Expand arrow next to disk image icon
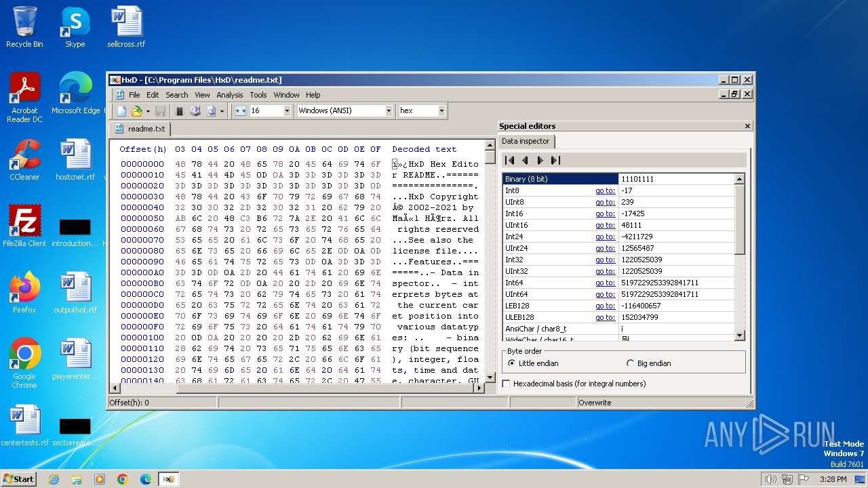Viewport: 868px width, 488px height. tap(222, 110)
